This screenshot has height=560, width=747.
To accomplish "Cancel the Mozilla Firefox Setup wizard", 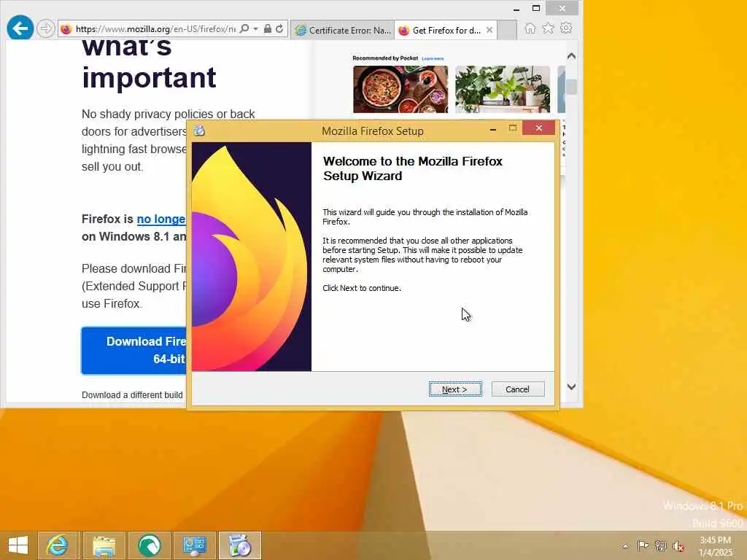I will click(517, 389).
